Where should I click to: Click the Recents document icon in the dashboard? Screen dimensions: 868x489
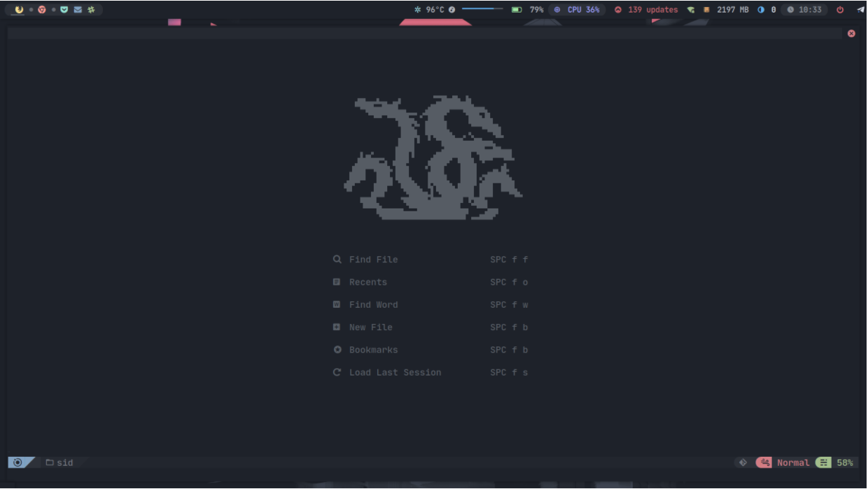(x=338, y=282)
